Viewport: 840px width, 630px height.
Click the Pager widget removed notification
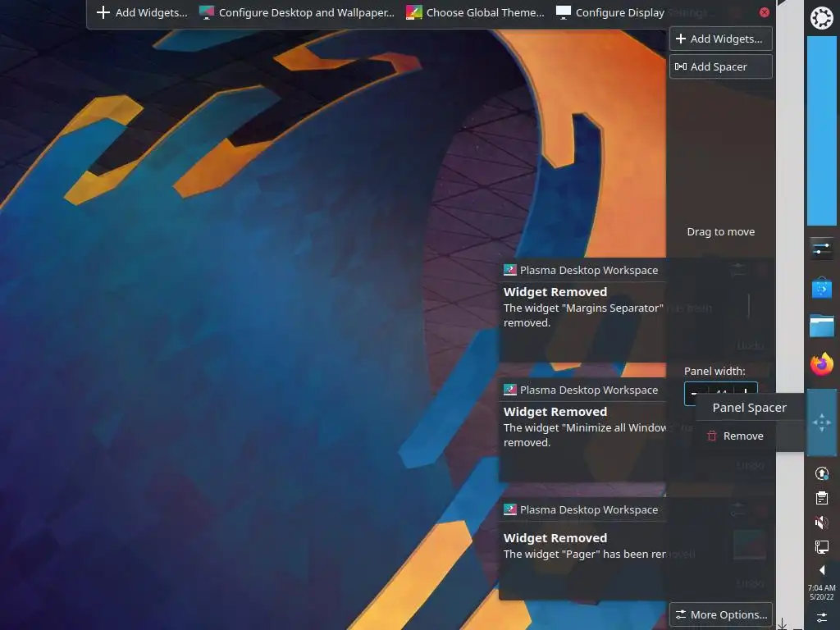tap(583, 549)
